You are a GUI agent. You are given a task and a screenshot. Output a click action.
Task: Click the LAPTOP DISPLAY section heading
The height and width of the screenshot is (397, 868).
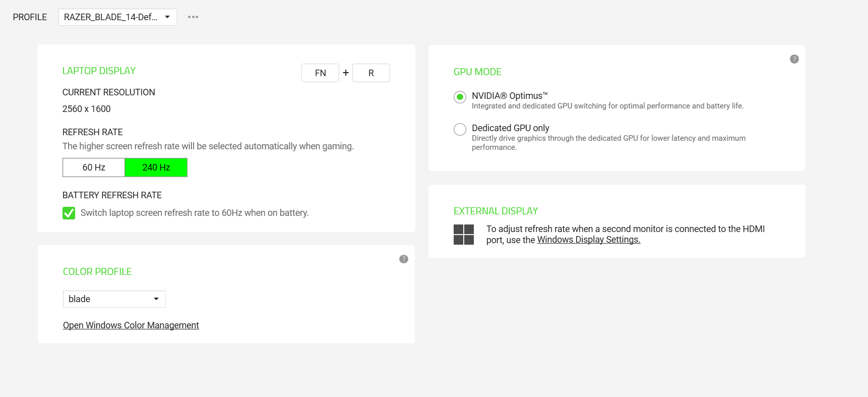(99, 71)
